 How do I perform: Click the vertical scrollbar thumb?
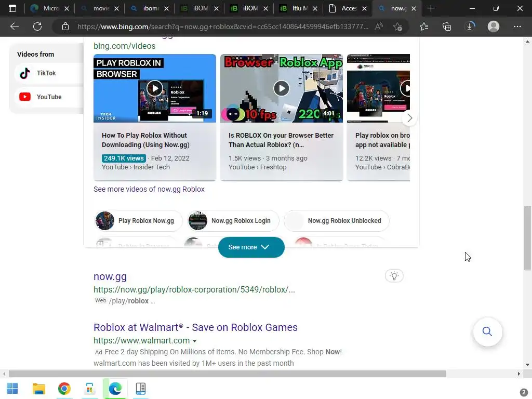pos(527,238)
